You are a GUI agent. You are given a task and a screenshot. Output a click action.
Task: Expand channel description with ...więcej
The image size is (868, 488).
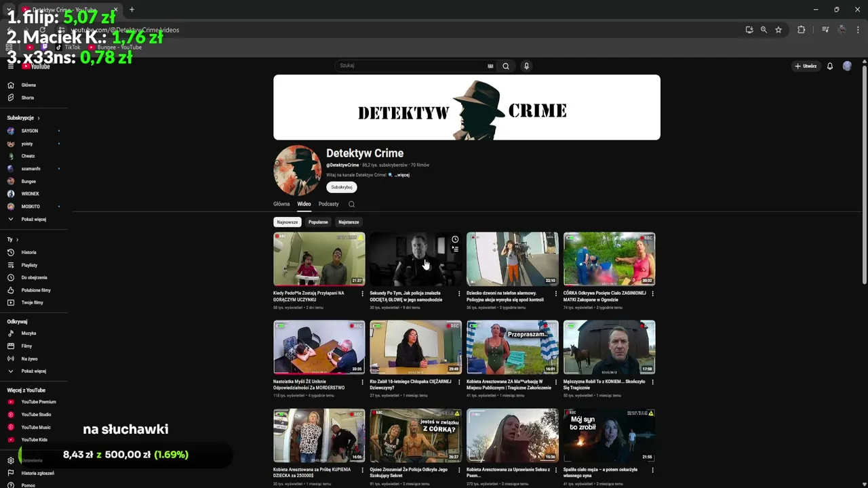pos(402,175)
